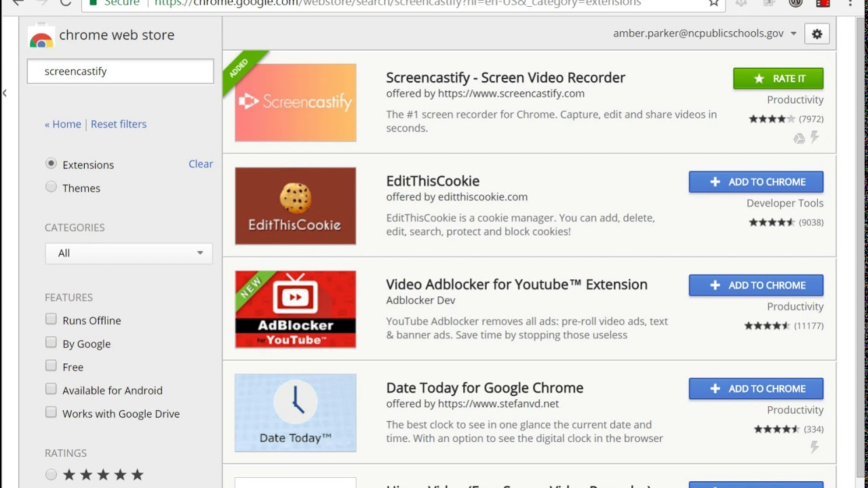
Task: Select the five-star rating filter
Action: click(51, 474)
